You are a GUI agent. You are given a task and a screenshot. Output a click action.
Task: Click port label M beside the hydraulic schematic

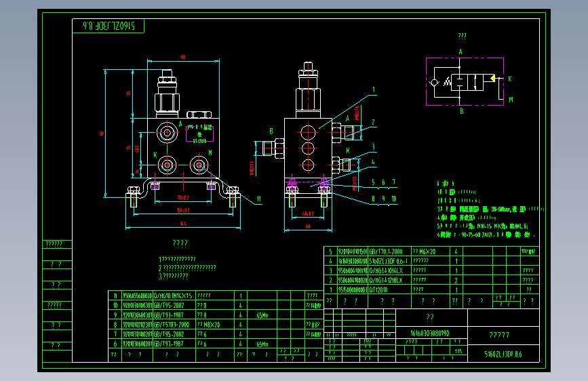[511, 100]
